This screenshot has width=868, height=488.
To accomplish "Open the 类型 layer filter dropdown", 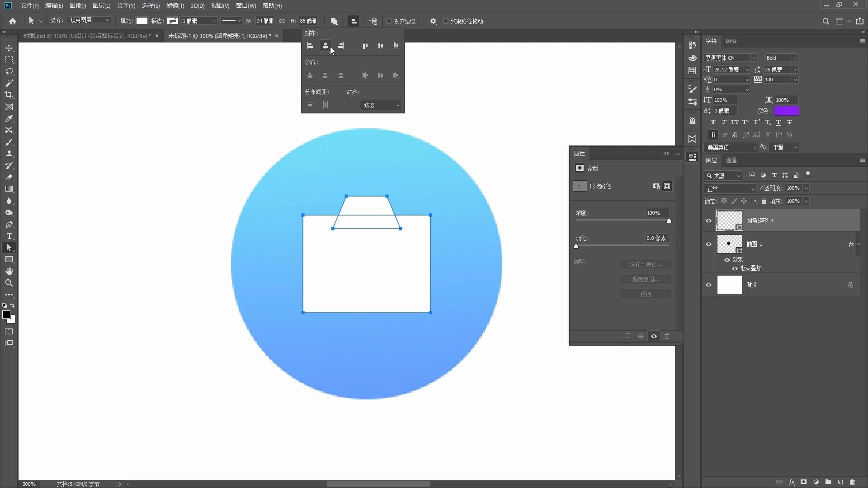I will (723, 175).
